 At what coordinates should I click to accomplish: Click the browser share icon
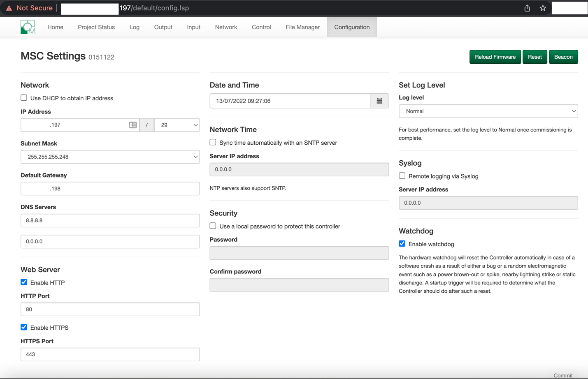(527, 8)
